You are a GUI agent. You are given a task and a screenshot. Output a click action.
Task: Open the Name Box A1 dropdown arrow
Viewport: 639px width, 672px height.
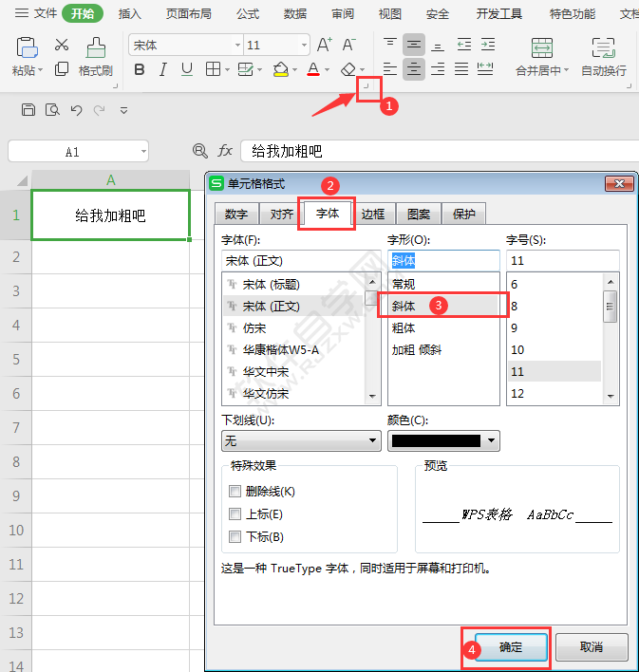(143, 151)
